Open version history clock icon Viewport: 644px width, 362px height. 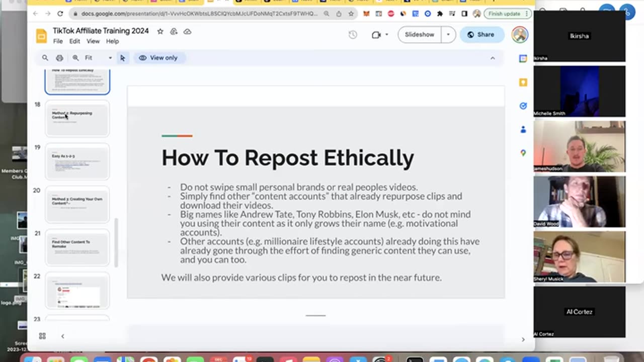click(x=353, y=35)
